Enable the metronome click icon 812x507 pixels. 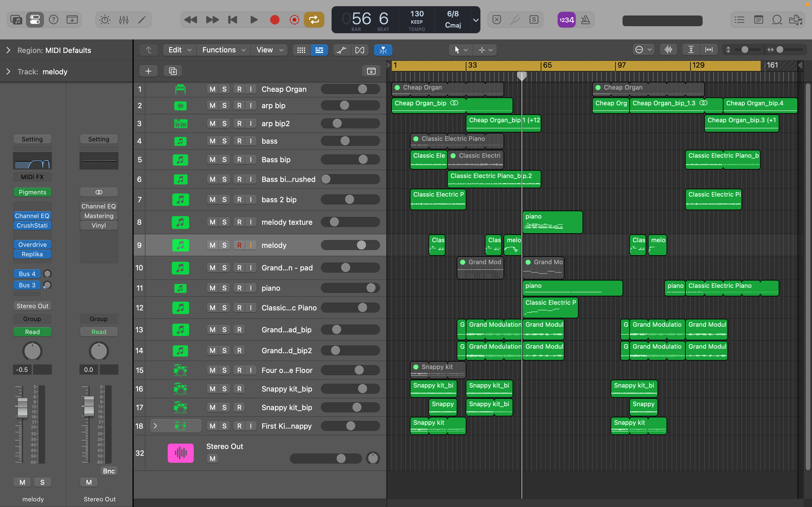tap(585, 20)
